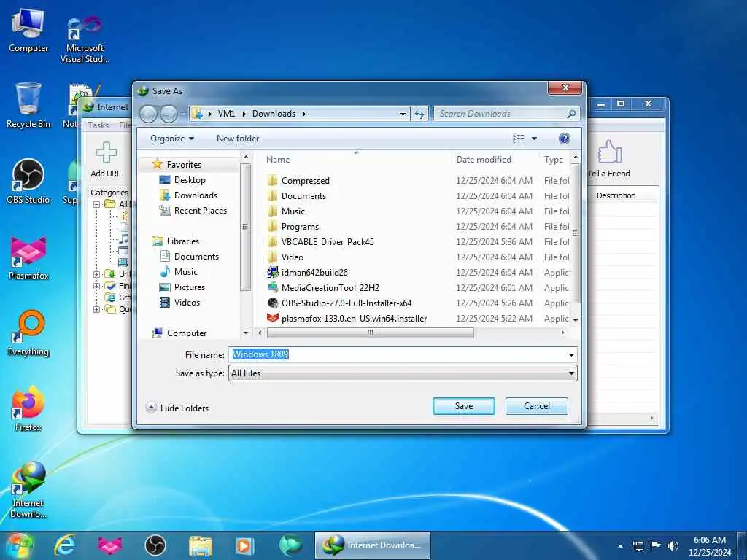747x560 pixels.
Task: Sort by the Type column header
Action: coord(554,160)
